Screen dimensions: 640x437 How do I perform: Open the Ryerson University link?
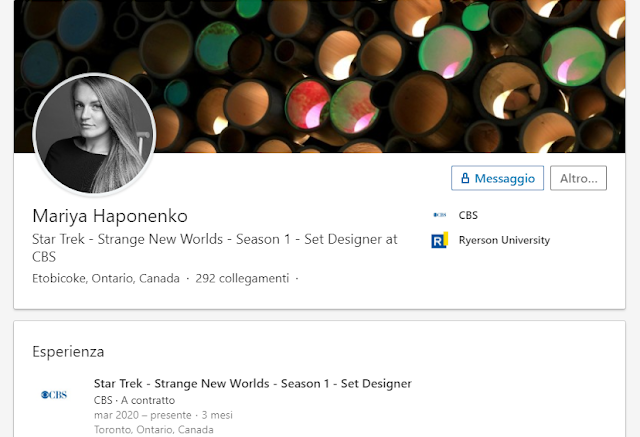coord(504,240)
